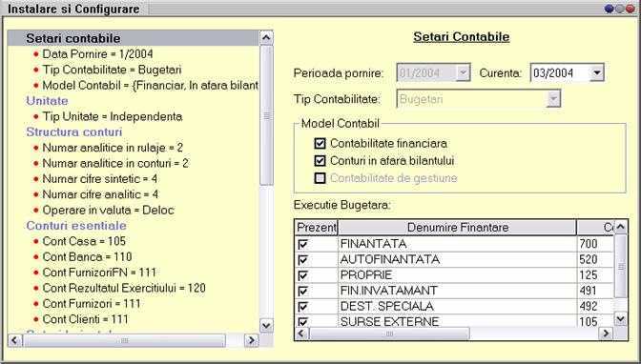The image size is (641, 364).
Task: Select Cont Furnizori = 111 item
Action: point(92,304)
